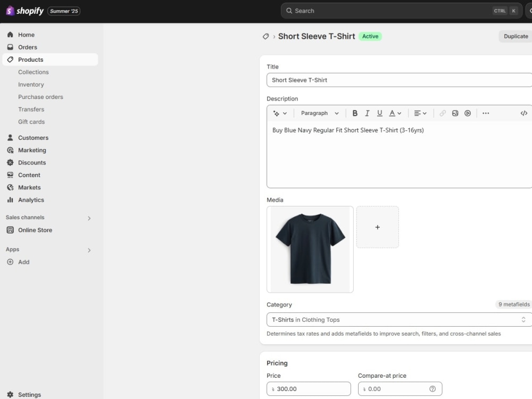Click the breadcrumb products tag icon
This screenshot has width=532, height=399.
point(265,36)
